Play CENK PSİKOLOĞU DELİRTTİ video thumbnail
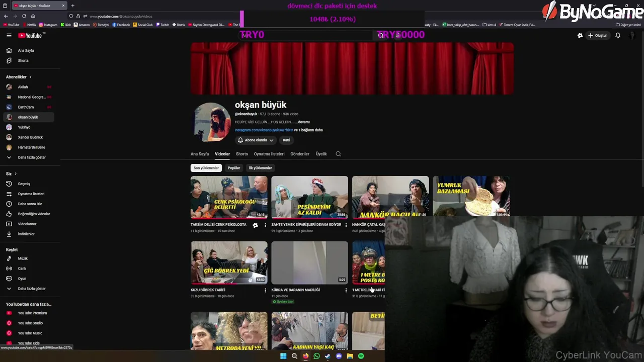The width and height of the screenshot is (644, 362). (x=229, y=197)
